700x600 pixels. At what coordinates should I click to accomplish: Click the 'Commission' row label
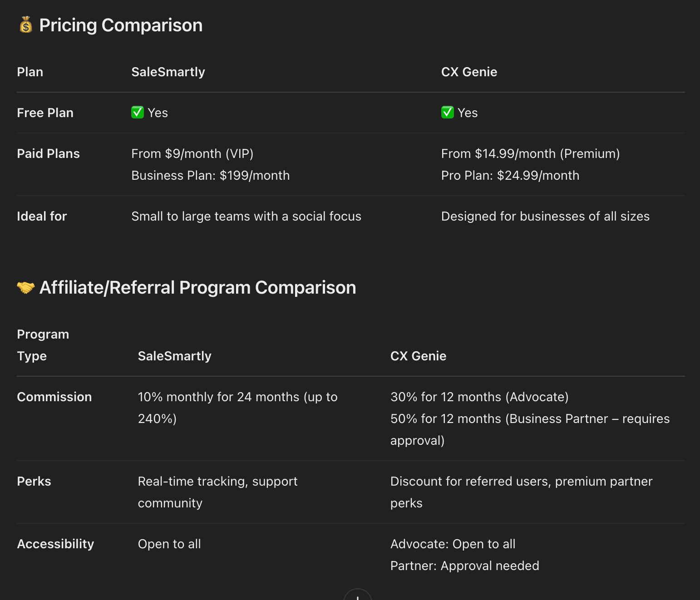click(x=54, y=397)
